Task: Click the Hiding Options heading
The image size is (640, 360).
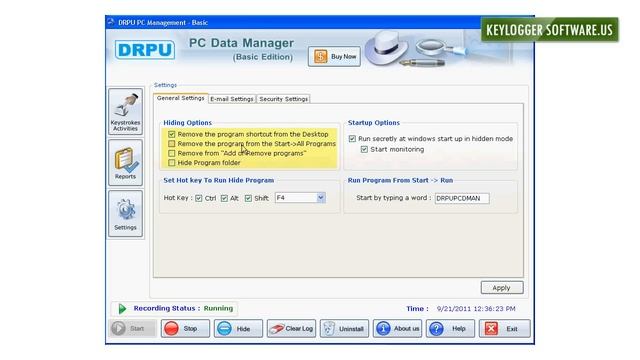Action: [188, 122]
